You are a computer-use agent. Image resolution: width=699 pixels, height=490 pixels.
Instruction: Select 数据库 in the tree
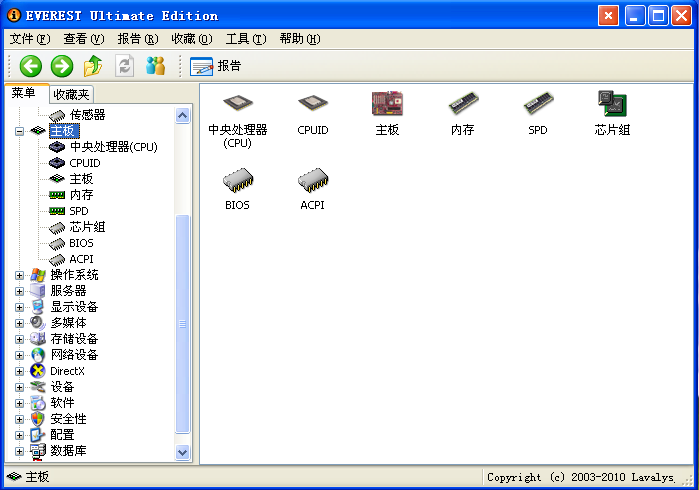click(68, 451)
